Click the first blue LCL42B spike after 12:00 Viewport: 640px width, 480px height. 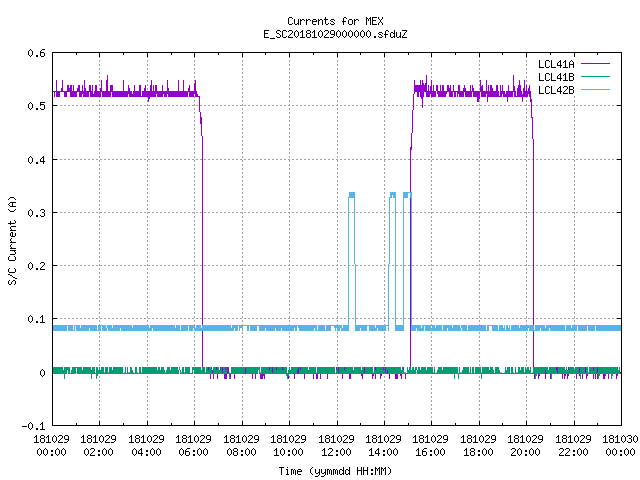coord(351,261)
